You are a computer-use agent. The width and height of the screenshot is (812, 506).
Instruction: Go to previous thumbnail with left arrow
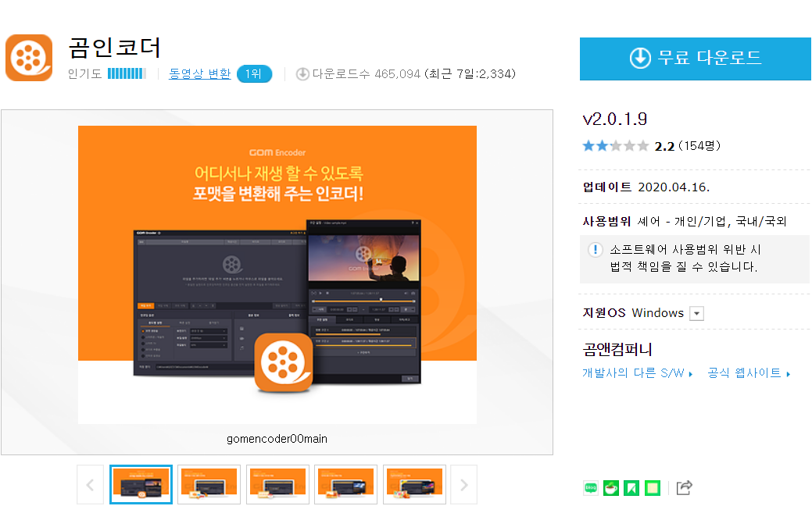[90, 485]
